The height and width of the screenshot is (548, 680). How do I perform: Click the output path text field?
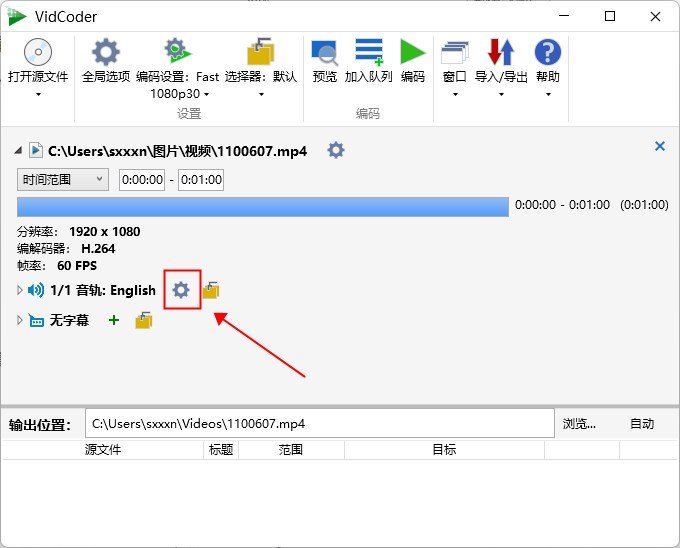pyautogui.click(x=320, y=423)
